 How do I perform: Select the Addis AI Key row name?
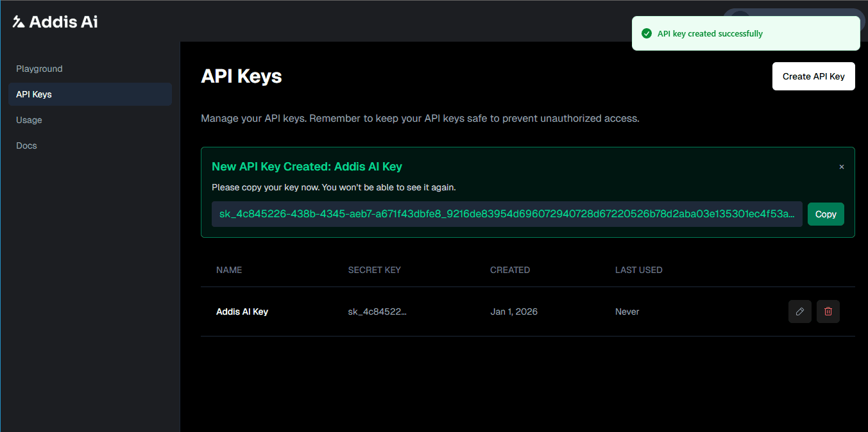[x=242, y=312]
